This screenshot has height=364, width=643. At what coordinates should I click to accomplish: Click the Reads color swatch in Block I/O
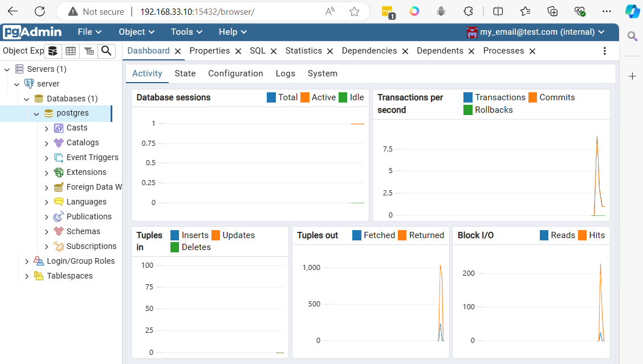click(542, 235)
